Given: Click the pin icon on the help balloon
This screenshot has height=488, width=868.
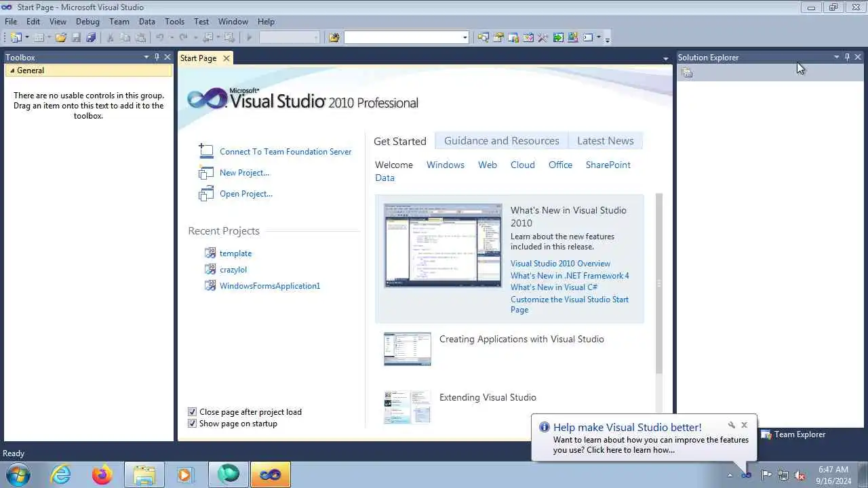Looking at the screenshot, I should [x=732, y=425].
